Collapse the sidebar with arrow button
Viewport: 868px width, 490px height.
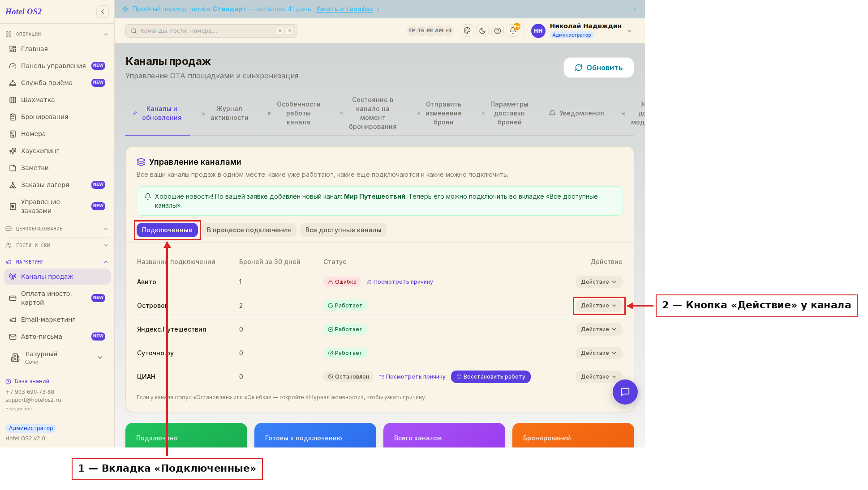[103, 12]
